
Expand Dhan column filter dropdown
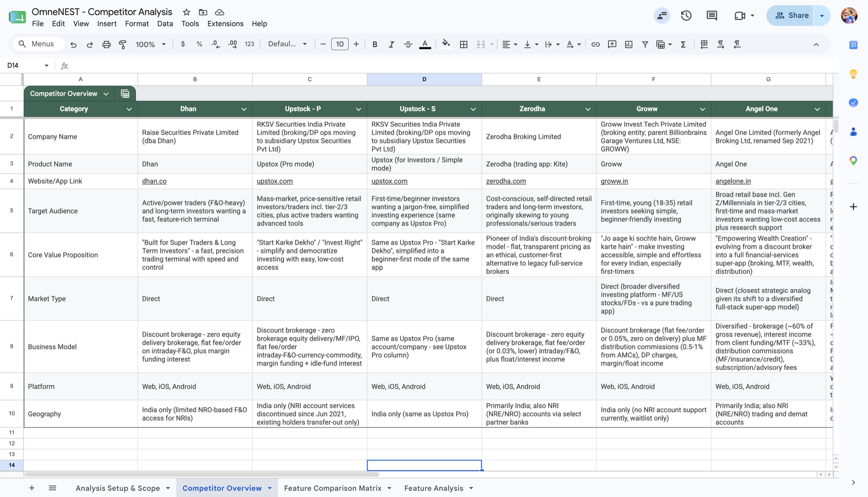coord(243,109)
